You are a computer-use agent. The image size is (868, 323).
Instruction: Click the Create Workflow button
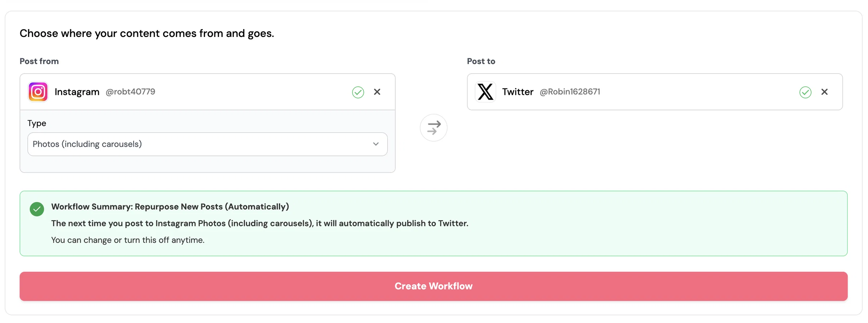click(434, 286)
